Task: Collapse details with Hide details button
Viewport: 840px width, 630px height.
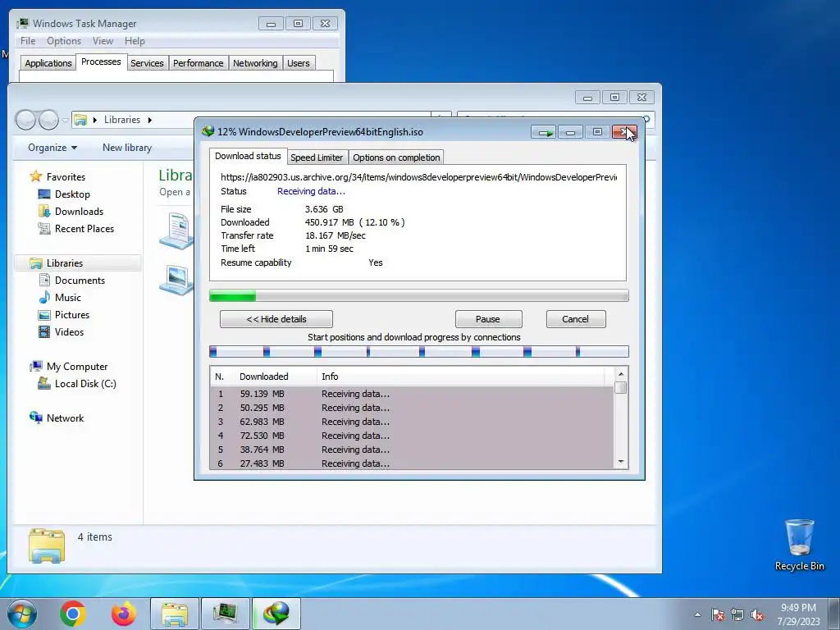Action: pos(276,319)
